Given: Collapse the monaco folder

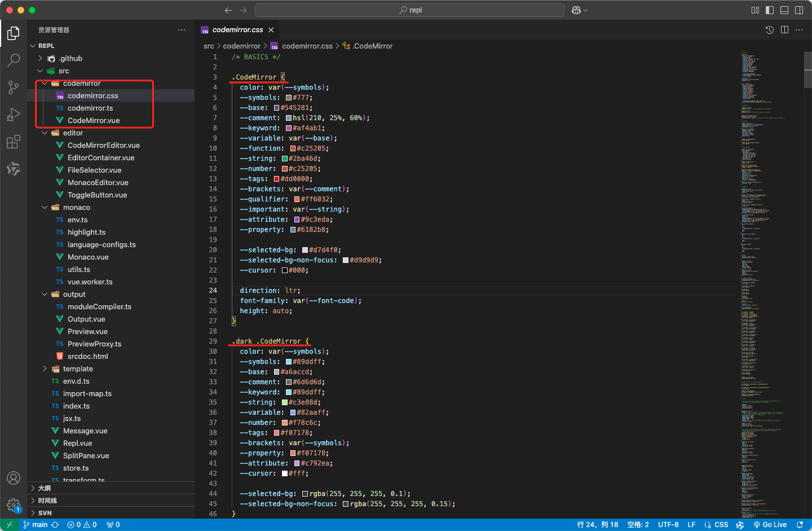Looking at the screenshot, I should click(45, 207).
